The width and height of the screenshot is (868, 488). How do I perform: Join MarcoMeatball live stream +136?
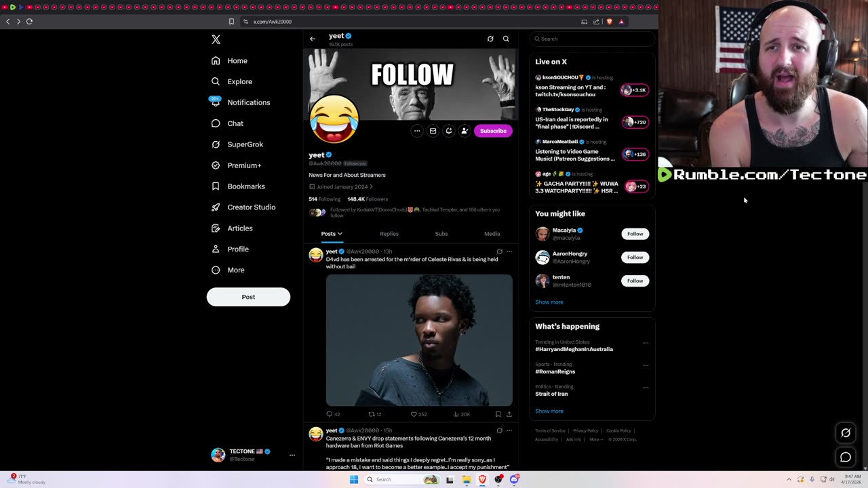[x=635, y=155]
